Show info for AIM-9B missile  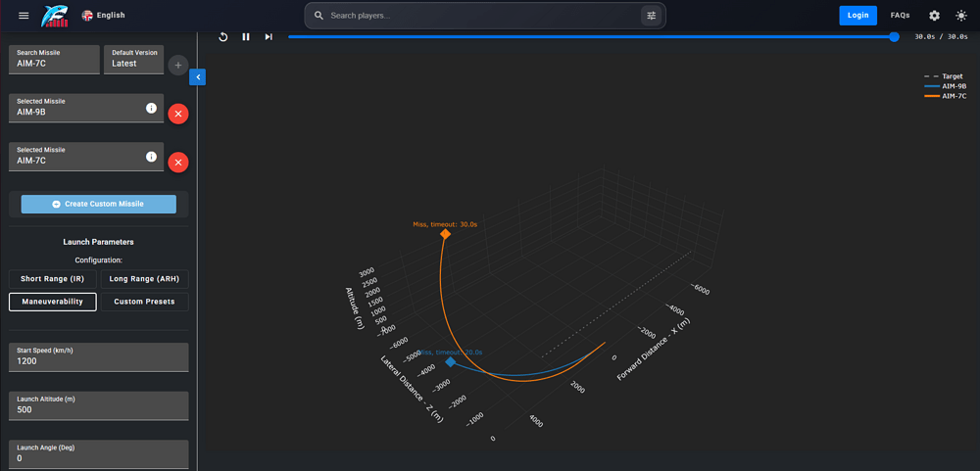tap(151, 108)
